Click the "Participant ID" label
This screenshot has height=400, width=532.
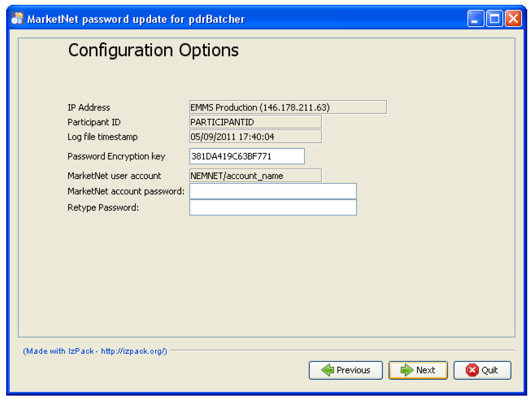pos(94,122)
